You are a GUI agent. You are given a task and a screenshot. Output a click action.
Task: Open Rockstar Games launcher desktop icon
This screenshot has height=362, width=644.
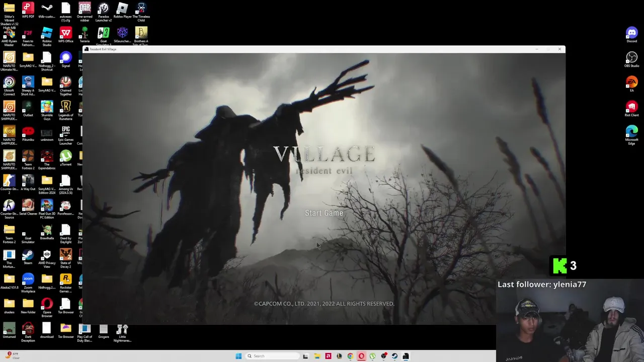click(66, 283)
